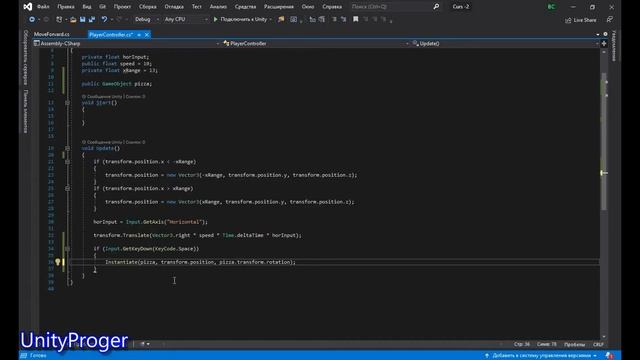Click the open file folder icon
Viewport: 640px width, 360px height.
(73, 19)
